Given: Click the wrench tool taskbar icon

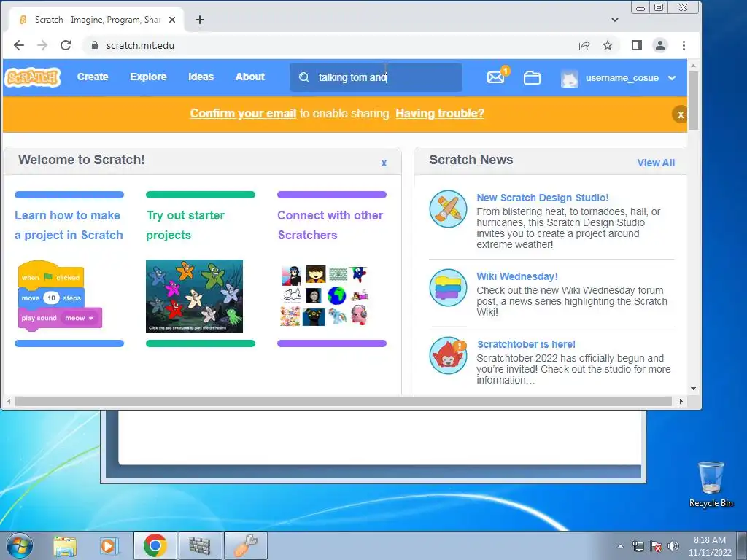Looking at the screenshot, I should point(245,545).
